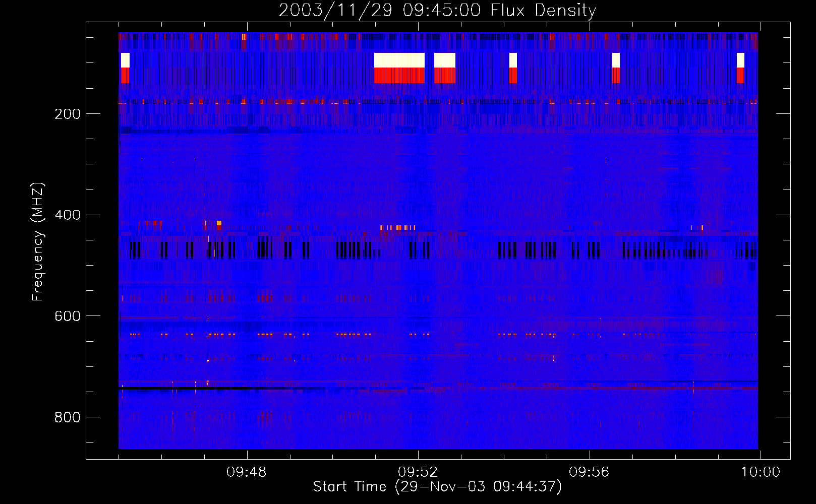
Task: Click the widest white saturated burst near 09:51
Action: pyautogui.click(x=399, y=60)
